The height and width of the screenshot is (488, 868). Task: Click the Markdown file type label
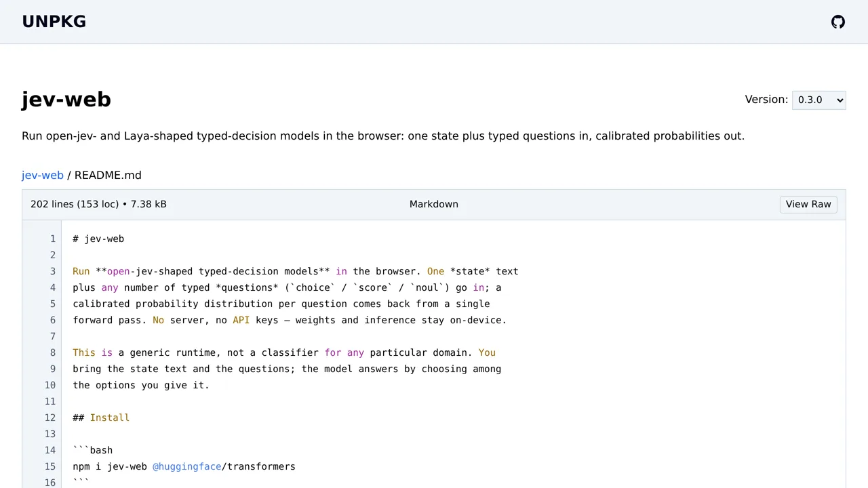pos(434,205)
